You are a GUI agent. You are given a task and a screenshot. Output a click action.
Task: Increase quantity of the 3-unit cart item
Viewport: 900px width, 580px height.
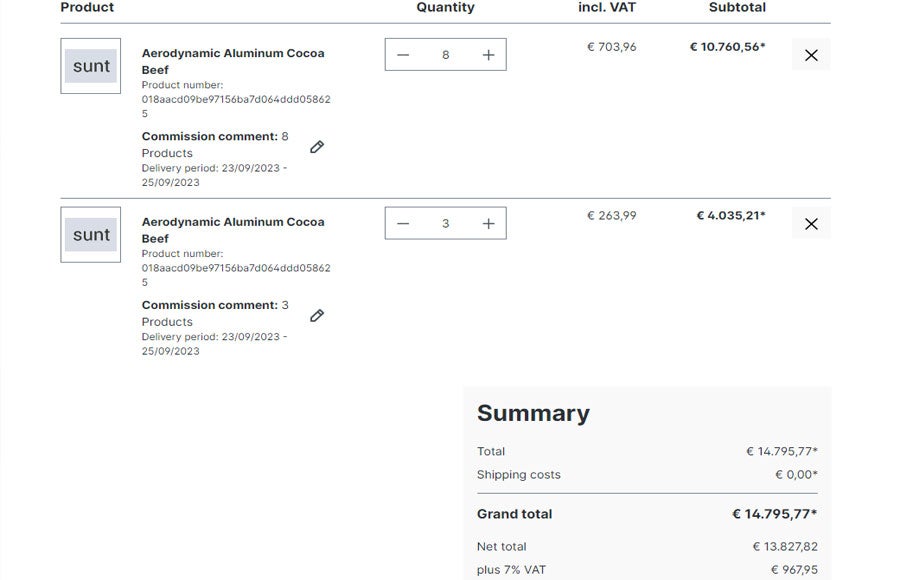488,224
